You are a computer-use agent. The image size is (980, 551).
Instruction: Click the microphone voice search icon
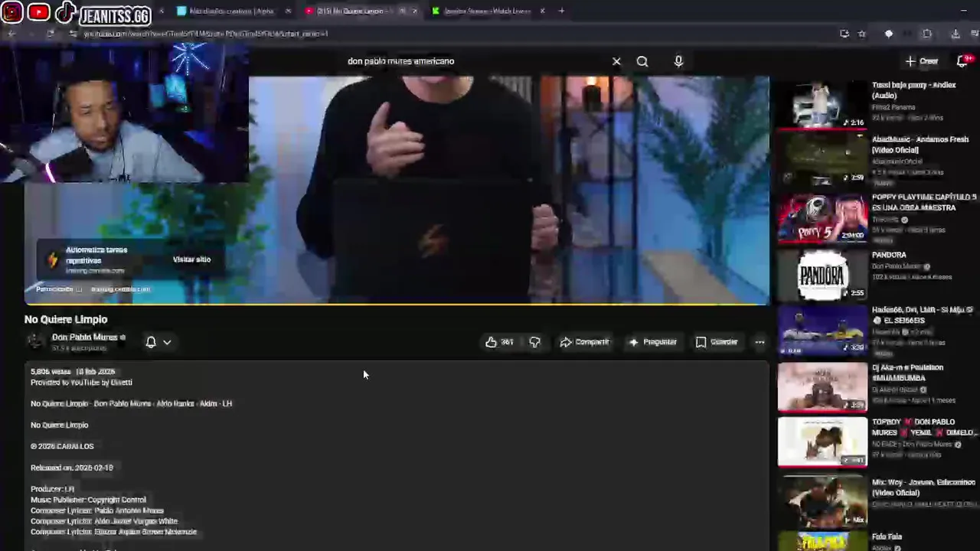pos(678,61)
